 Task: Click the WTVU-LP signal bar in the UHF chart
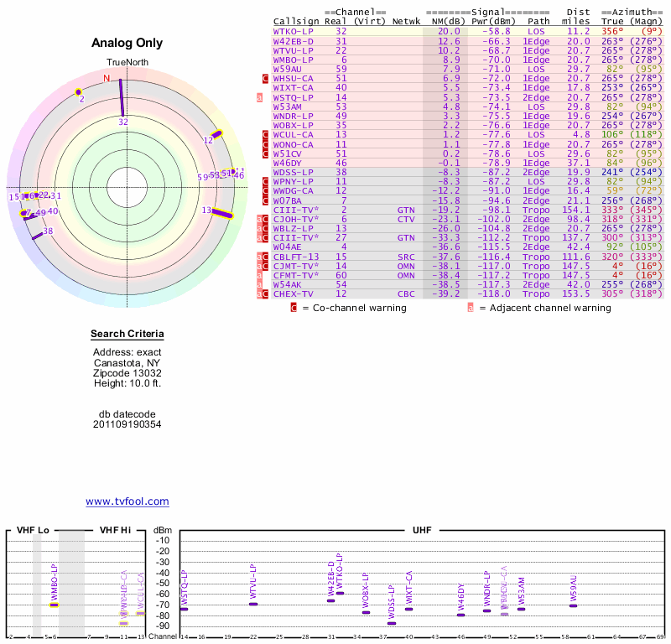[x=253, y=604]
